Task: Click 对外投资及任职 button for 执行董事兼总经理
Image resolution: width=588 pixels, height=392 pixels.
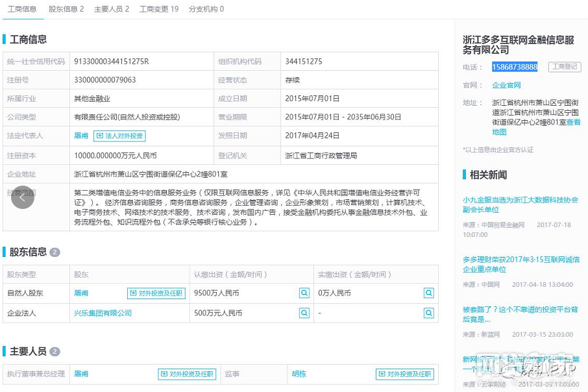Action: [x=187, y=374]
